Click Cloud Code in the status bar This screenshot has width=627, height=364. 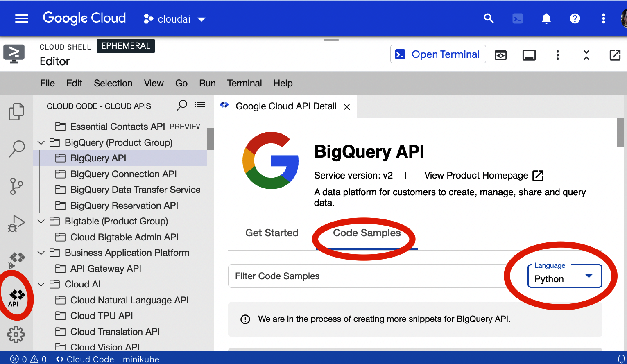[85, 359]
